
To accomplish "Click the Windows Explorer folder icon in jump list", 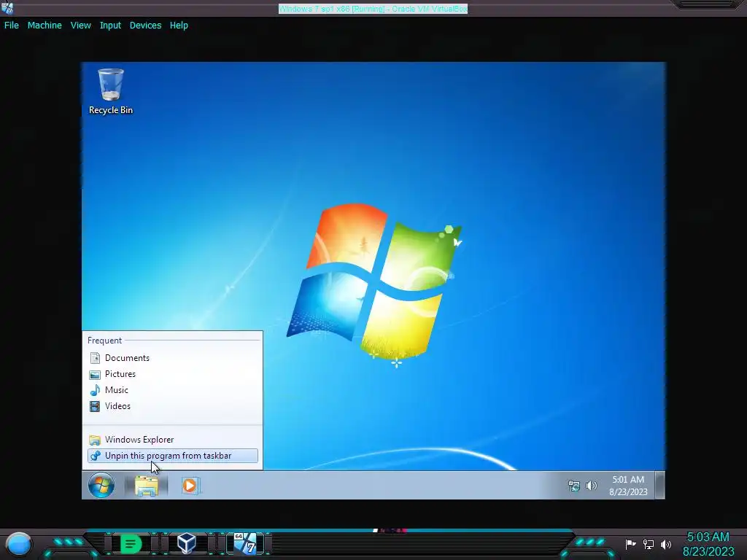I will click(96, 440).
